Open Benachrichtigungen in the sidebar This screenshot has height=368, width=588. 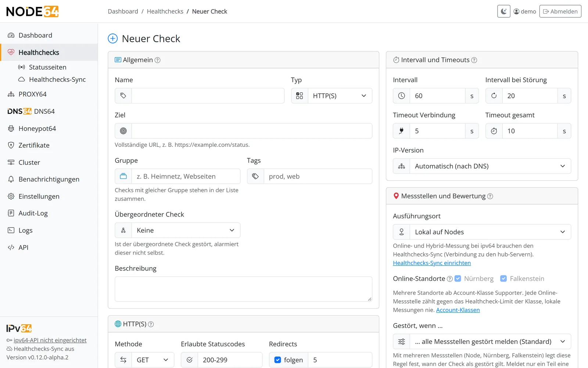(x=49, y=179)
